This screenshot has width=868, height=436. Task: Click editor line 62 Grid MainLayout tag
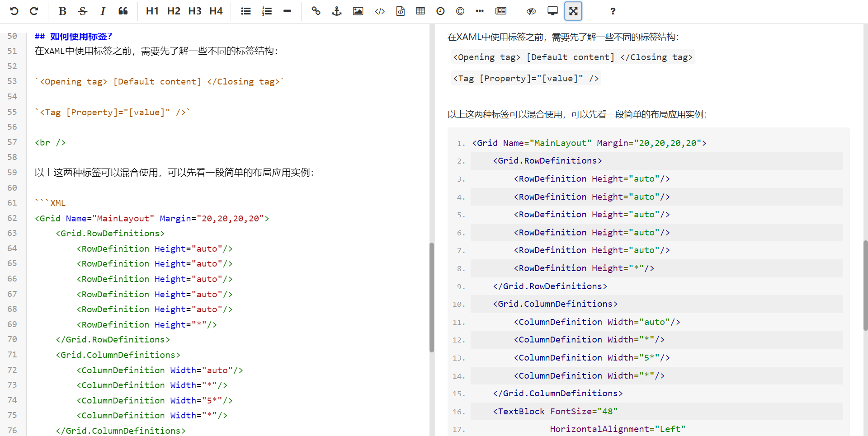[x=152, y=219]
